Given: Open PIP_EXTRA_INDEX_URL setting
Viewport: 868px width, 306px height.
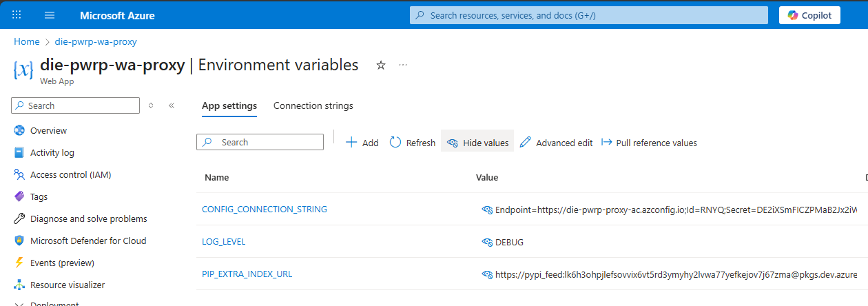Looking at the screenshot, I should pyautogui.click(x=247, y=274).
